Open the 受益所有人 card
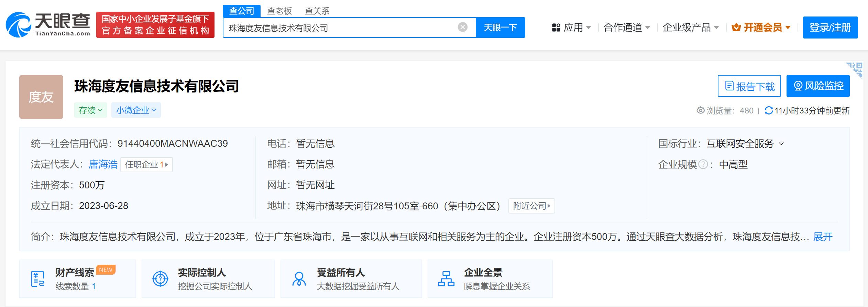 pos(351,279)
